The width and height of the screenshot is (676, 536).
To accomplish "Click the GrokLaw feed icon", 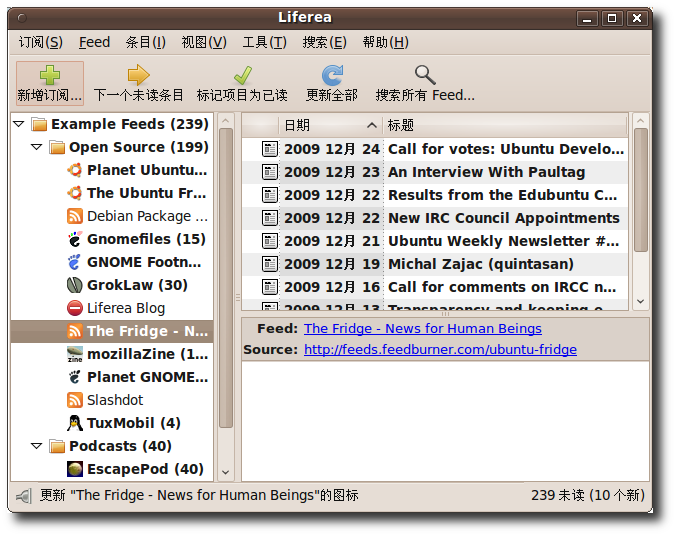I will 75,285.
